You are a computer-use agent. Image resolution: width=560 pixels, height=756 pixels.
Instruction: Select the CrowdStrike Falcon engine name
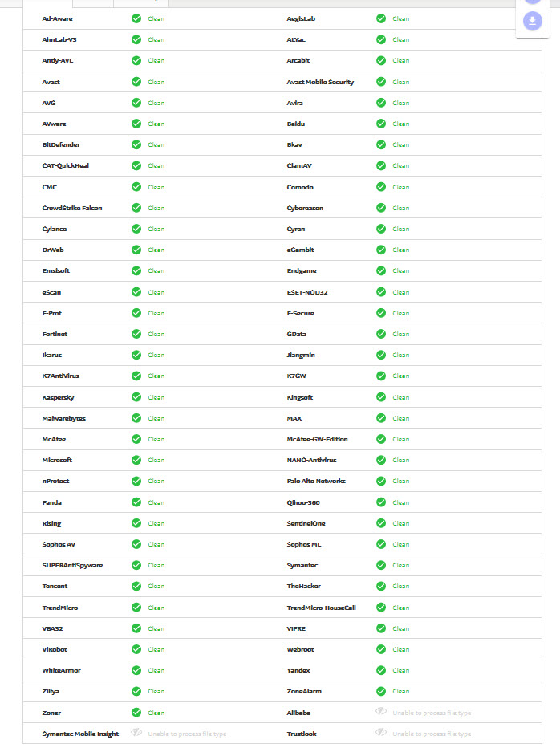pos(72,208)
